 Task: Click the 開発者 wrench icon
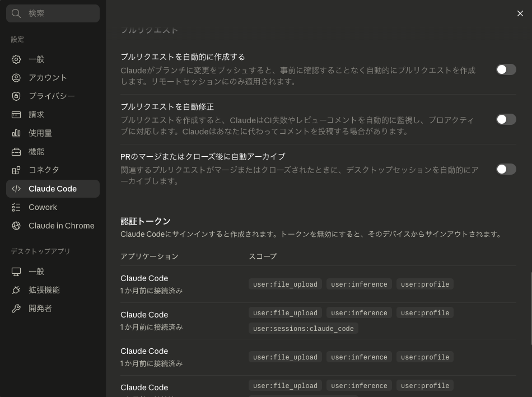click(16, 309)
